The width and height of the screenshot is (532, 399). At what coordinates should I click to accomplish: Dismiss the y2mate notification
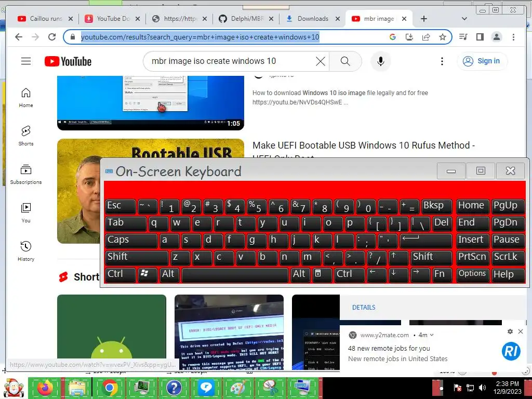click(x=521, y=331)
